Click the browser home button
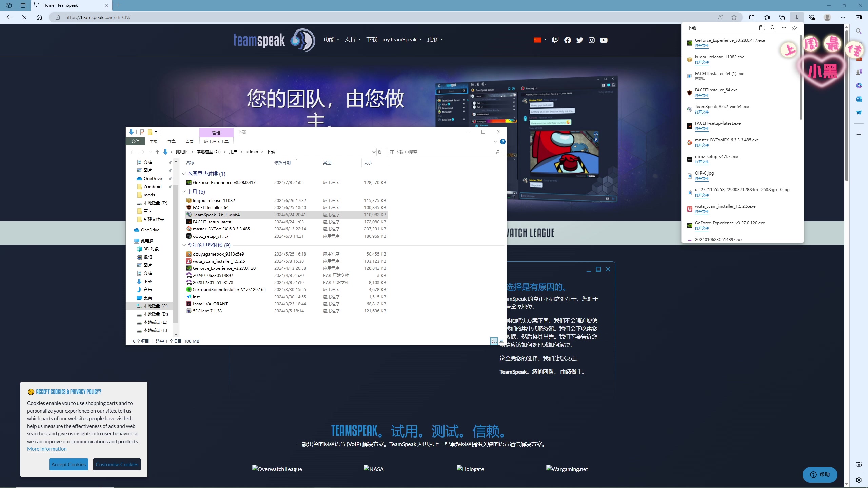868x488 pixels. tap(39, 17)
